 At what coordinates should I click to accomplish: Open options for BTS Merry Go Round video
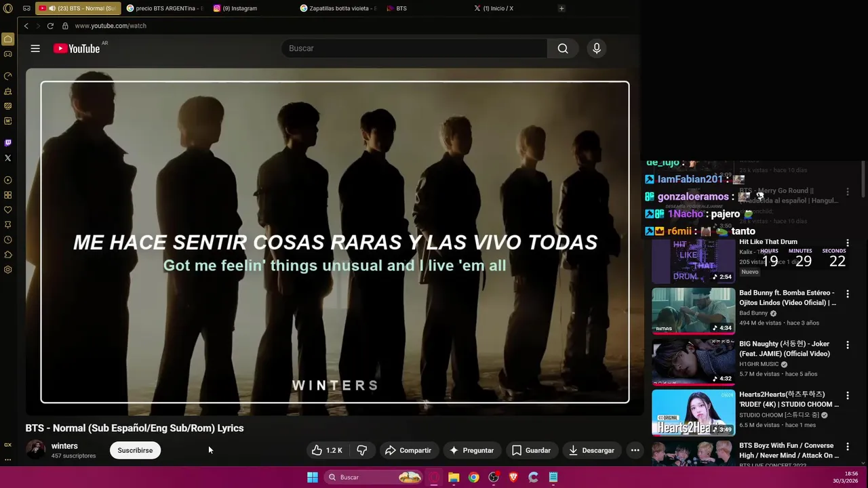pyautogui.click(x=847, y=192)
